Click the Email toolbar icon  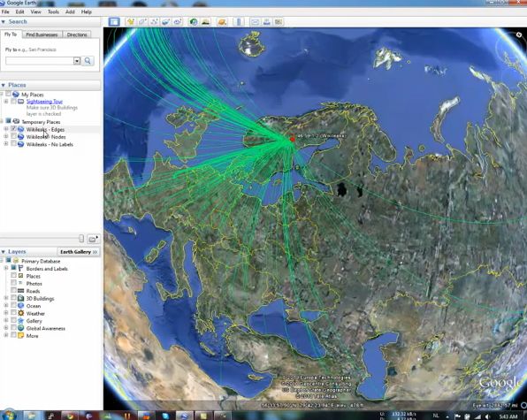click(x=255, y=22)
